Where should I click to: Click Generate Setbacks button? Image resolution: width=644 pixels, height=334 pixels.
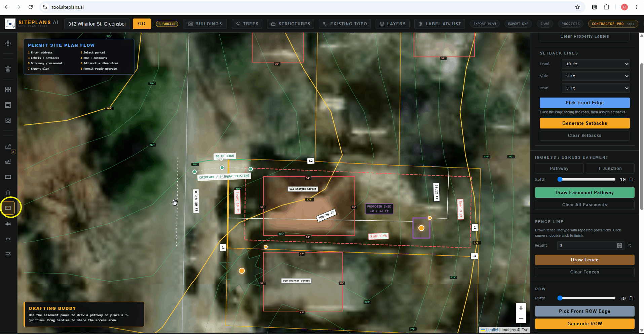coord(584,123)
